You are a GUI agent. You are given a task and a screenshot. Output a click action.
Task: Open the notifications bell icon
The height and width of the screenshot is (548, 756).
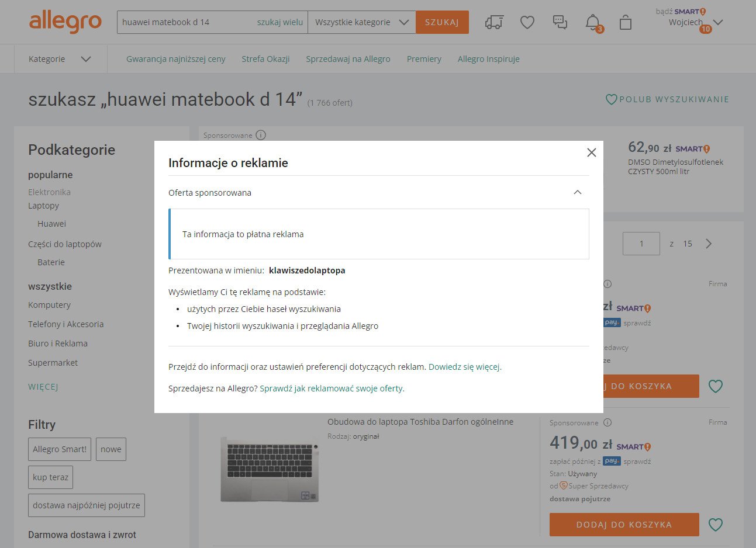(x=593, y=22)
